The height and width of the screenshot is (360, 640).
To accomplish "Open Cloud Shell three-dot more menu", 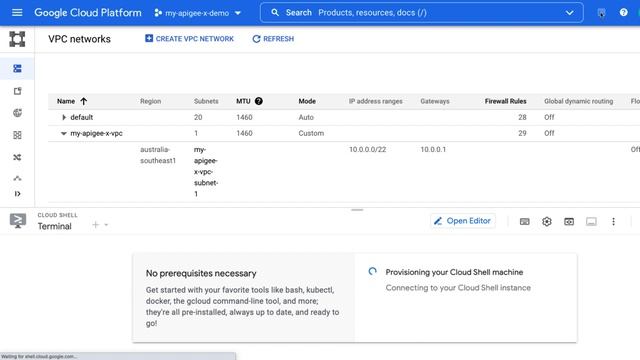I will [x=613, y=222].
